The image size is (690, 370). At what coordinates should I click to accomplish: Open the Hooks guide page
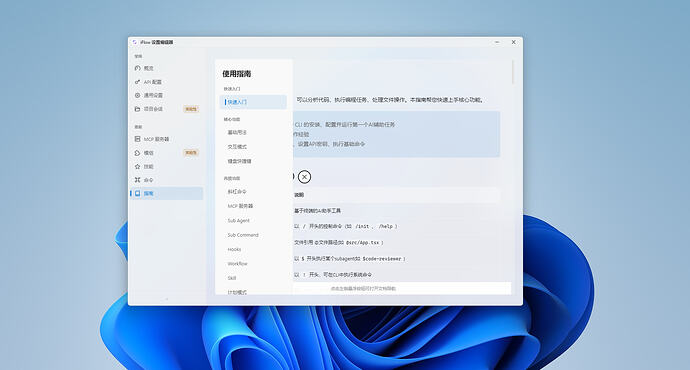pos(234,249)
